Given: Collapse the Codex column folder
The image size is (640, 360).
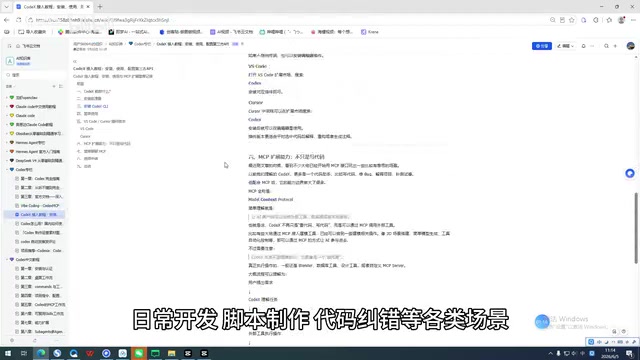Looking at the screenshot, I should [x=7, y=170].
